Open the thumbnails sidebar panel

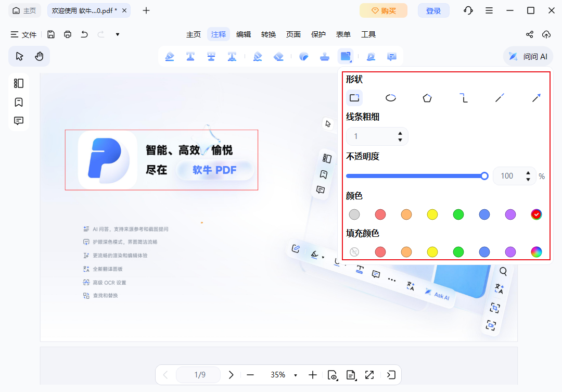pyautogui.click(x=19, y=83)
